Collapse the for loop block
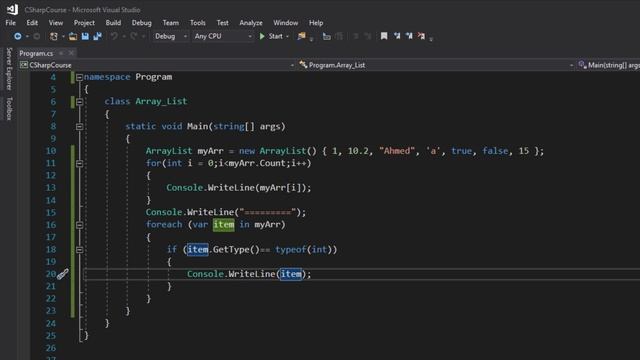 pyautogui.click(x=80, y=163)
